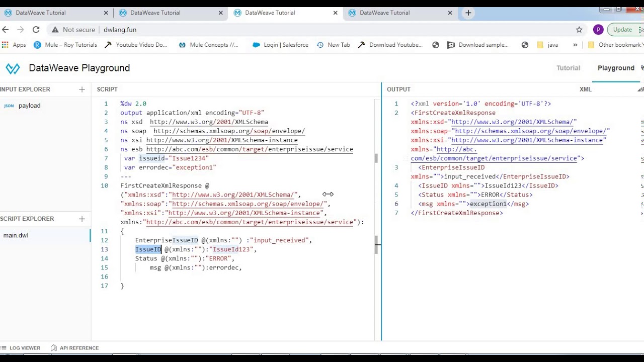
Task: Click the XML output format label
Action: click(585, 89)
